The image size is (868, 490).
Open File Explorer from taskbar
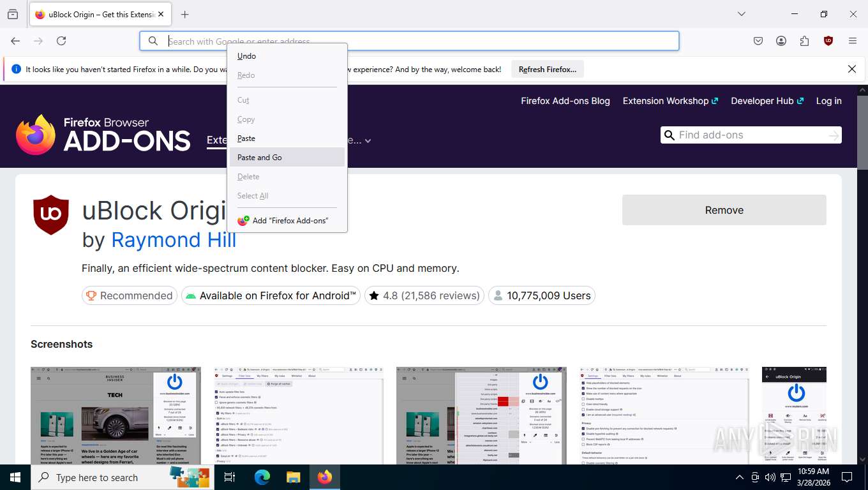(293, 477)
